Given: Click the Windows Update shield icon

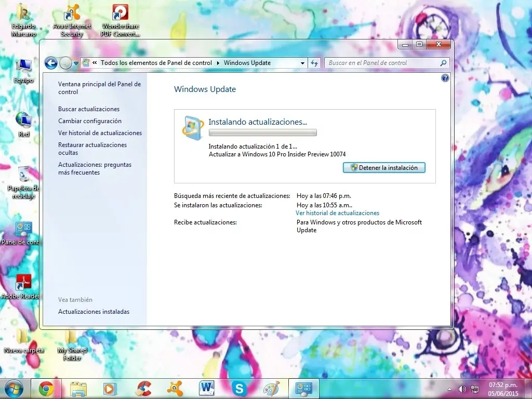Looking at the screenshot, I should (x=192, y=128).
